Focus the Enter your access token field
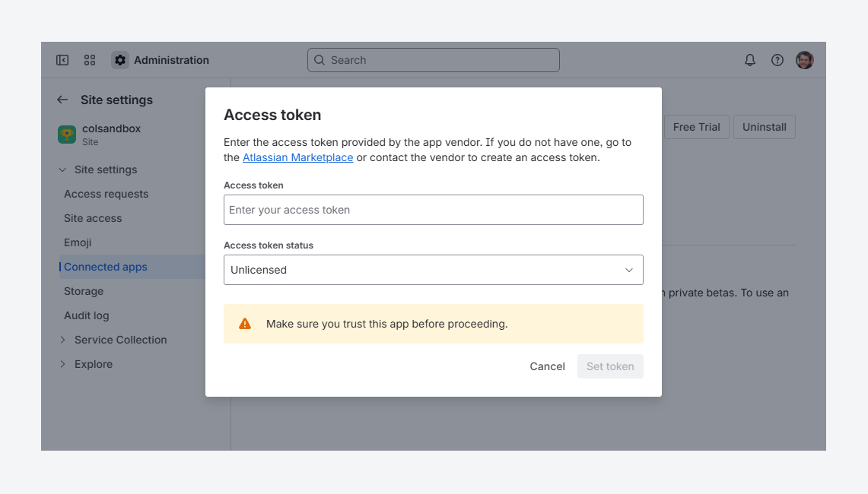The image size is (868, 494). tap(434, 210)
